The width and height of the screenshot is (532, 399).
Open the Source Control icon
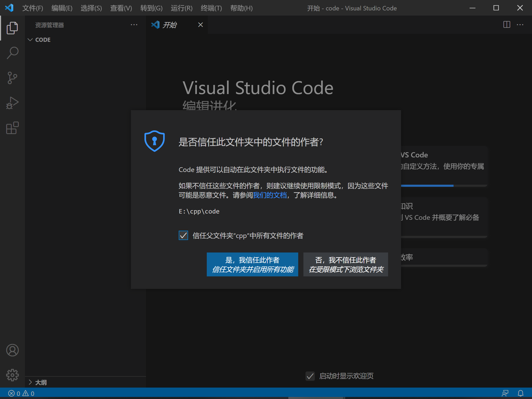coord(12,78)
